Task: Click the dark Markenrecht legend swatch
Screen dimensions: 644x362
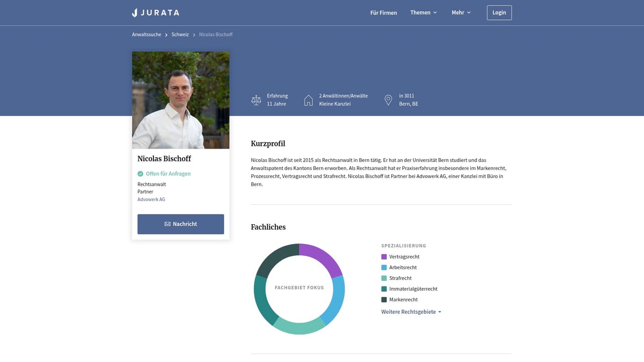Action: 384,300
